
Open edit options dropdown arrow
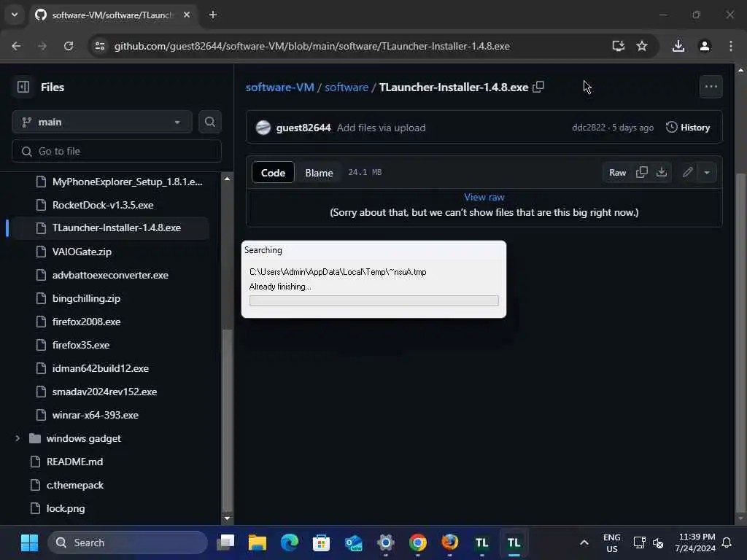(707, 172)
